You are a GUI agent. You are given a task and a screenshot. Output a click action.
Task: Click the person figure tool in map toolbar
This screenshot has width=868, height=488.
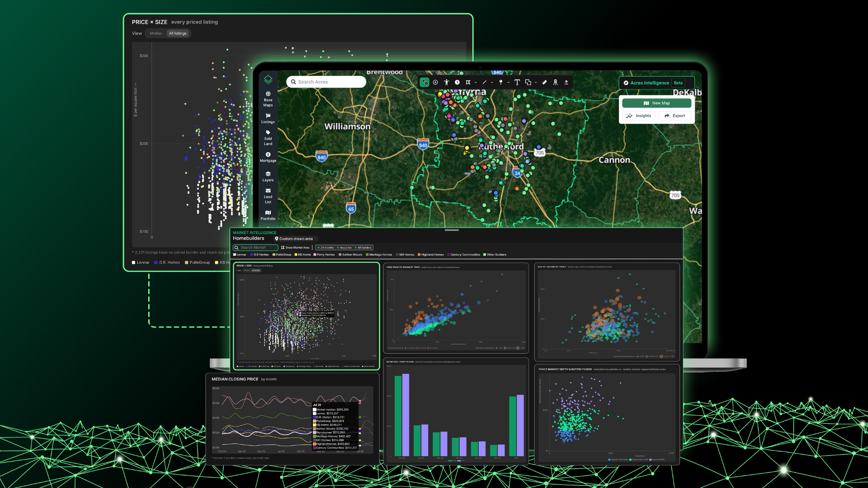446,82
